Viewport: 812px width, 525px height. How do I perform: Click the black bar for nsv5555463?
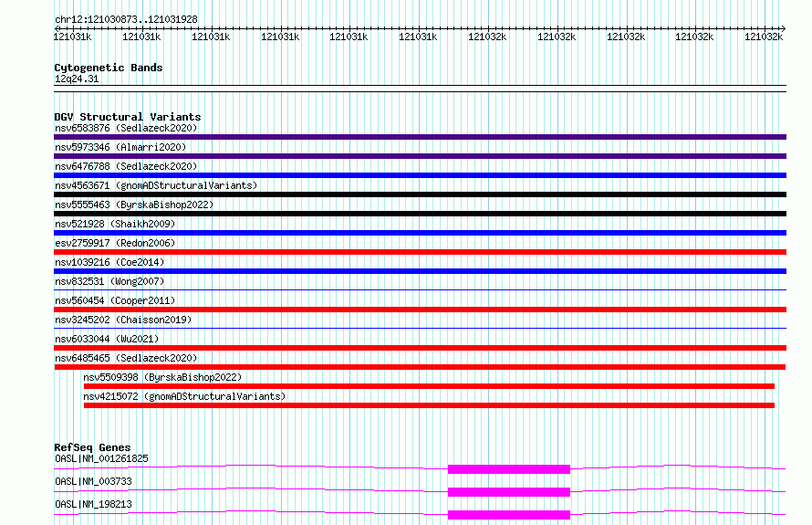point(420,214)
